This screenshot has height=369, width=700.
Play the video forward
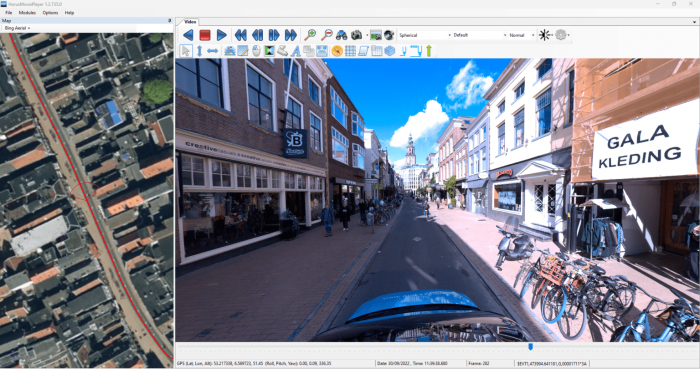point(221,35)
